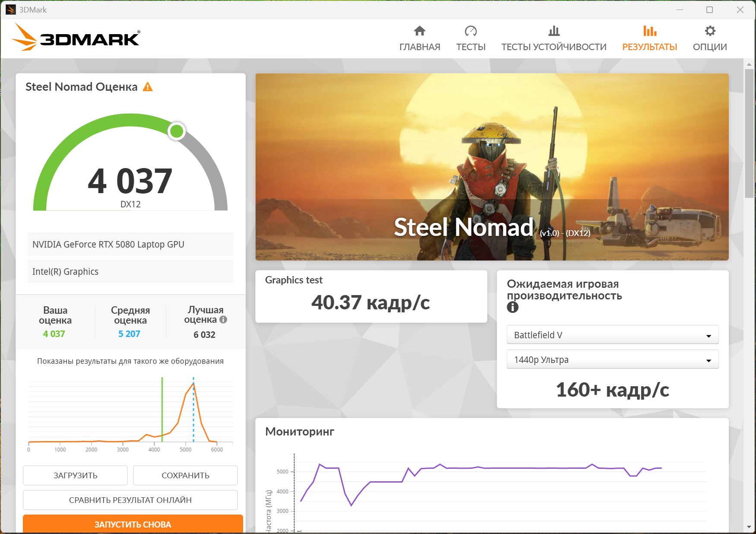Click the orange results chart icon
Screen dimensions: 756x534
(649, 31)
